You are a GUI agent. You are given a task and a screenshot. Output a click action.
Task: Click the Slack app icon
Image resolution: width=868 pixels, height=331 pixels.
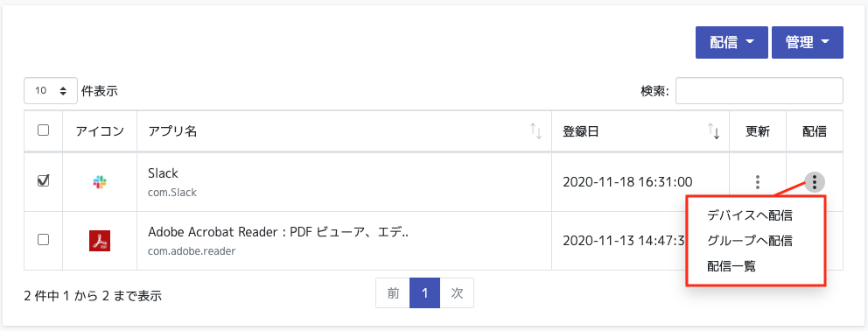pyautogui.click(x=100, y=181)
